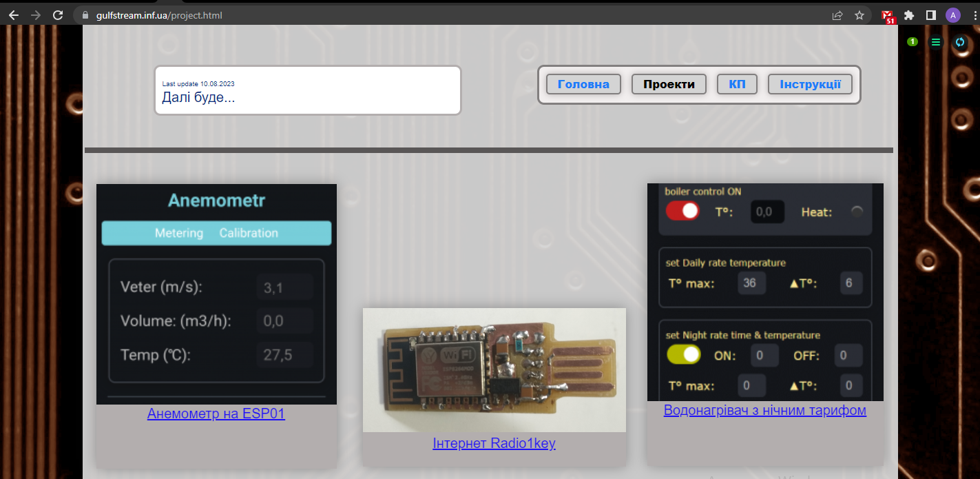Open the КП section
The image size is (980, 479).
[x=737, y=84]
